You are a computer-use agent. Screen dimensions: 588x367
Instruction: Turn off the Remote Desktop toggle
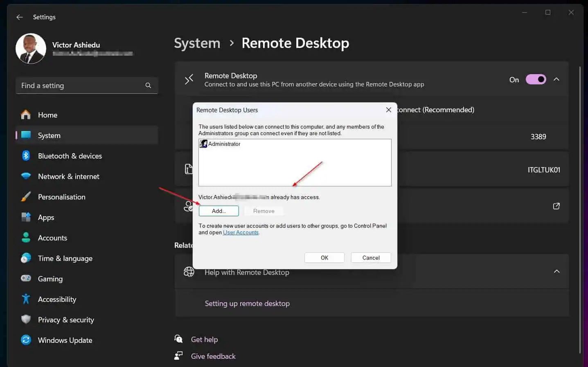[536, 79]
